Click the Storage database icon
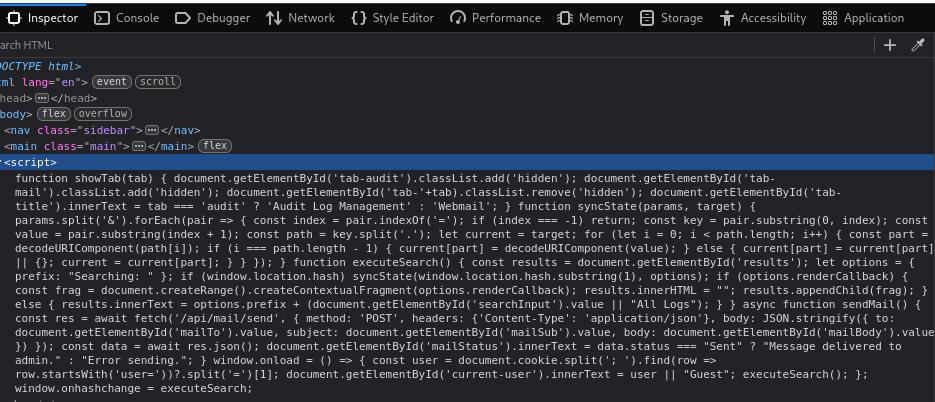The width and height of the screenshot is (935, 402). (646, 18)
